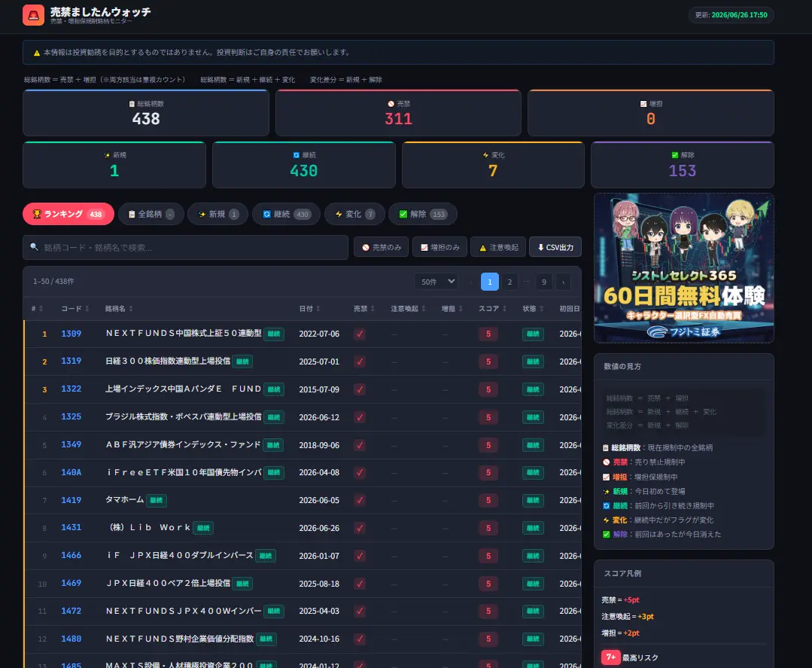Viewport: 812px width, 668px height.
Task: Click the warning triangle in disclaimer banner
Action: coord(37,53)
